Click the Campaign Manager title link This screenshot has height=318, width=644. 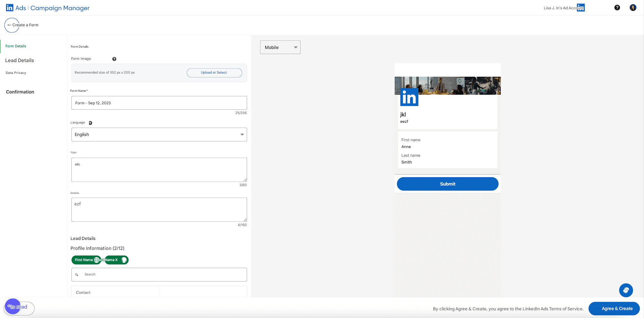[60, 8]
